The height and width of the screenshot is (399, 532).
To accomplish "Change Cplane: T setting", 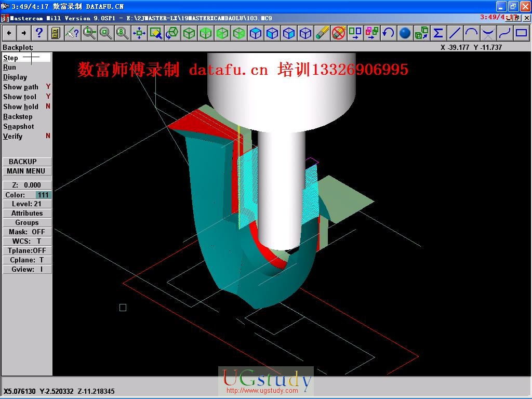I will point(27,260).
